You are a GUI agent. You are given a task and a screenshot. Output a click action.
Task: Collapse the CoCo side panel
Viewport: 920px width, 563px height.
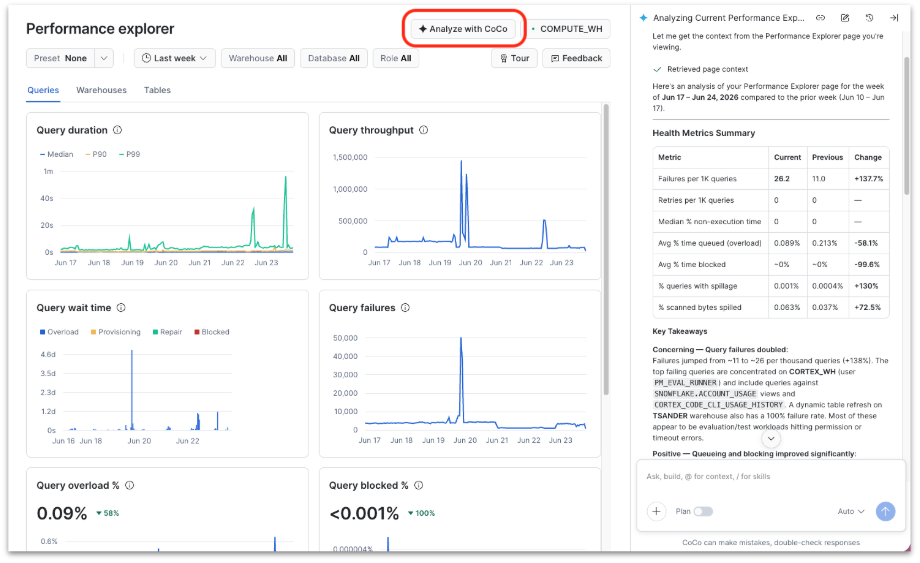894,18
